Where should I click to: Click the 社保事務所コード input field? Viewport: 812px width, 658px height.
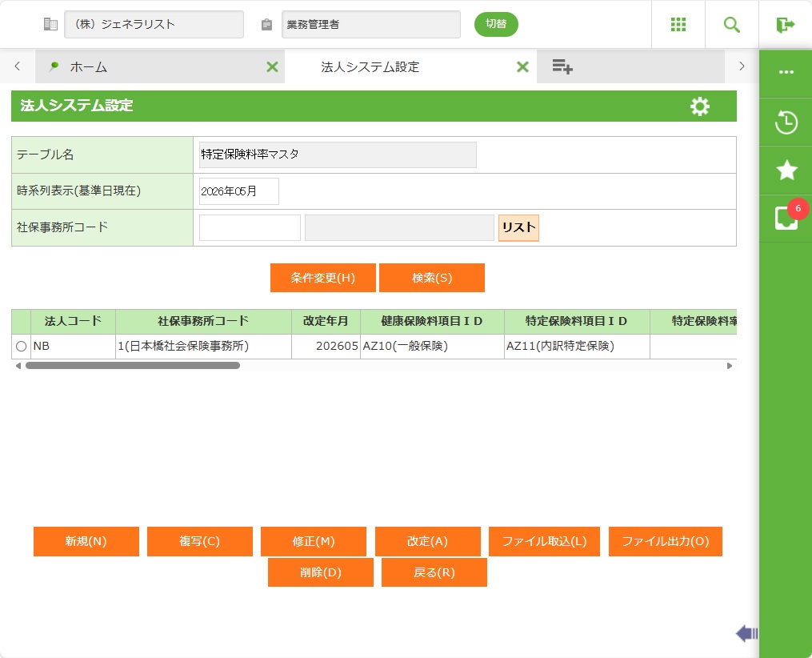point(250,227)
